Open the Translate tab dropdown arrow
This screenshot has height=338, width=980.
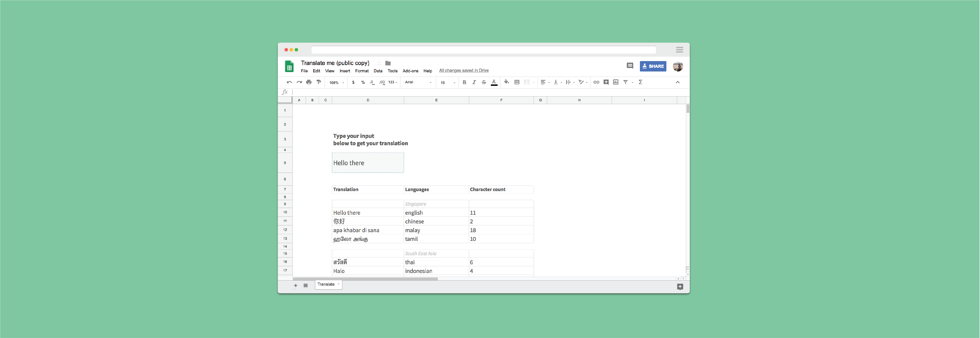click(x=339, y=285)
